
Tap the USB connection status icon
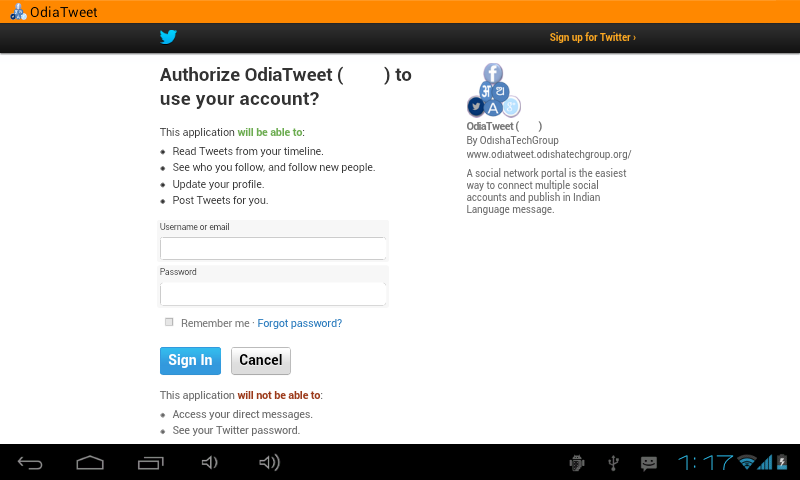pyautogui.click(x=614, y=463)
